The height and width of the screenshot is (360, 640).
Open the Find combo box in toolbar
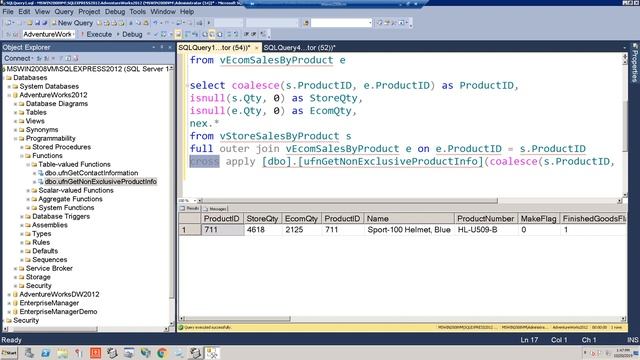(x=342, y=23)
